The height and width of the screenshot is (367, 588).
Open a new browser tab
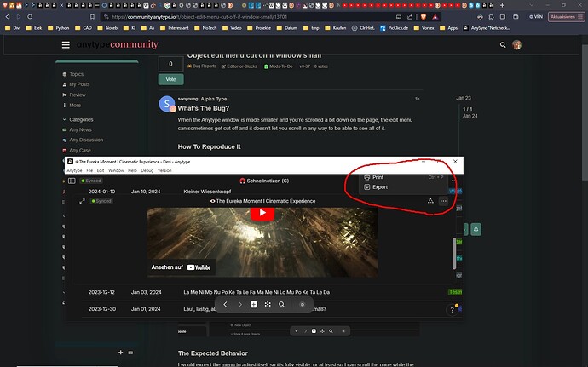pos(502,5)
